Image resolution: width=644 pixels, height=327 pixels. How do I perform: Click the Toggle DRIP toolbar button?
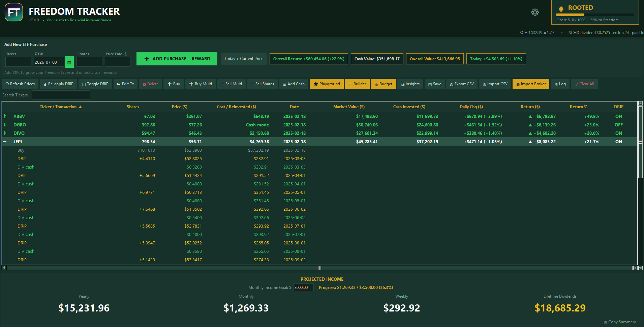pyautogui.click(x=95, y=84)
